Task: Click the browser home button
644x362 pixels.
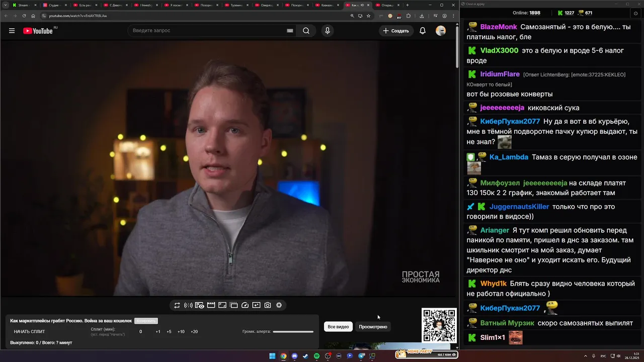Action: pos(33,16)
